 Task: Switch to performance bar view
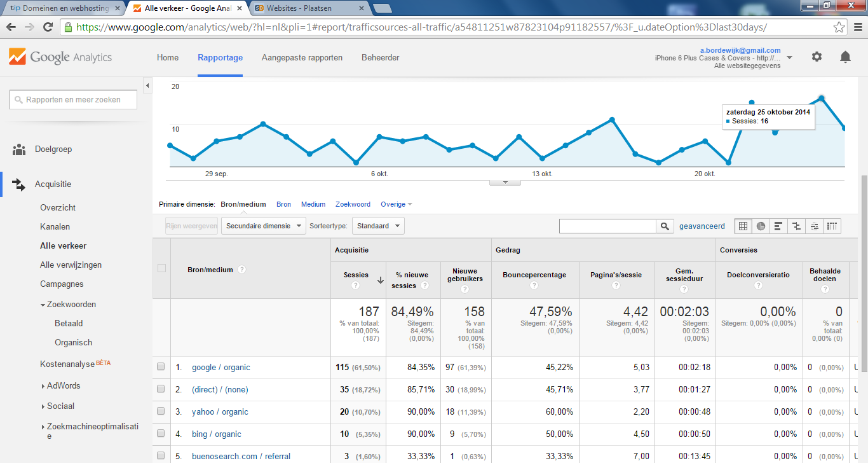(x=778, y=226)
